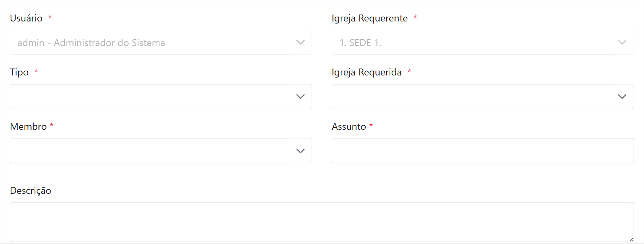Viewport: 644px width, 244px height.
Task: Click the Igreja Requerida label
Action: tap(366, 72)
